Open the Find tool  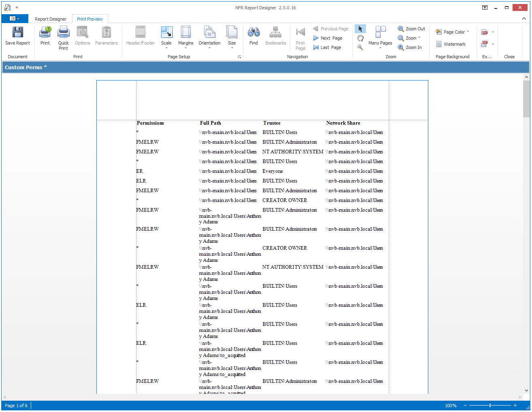pos(253,36)
